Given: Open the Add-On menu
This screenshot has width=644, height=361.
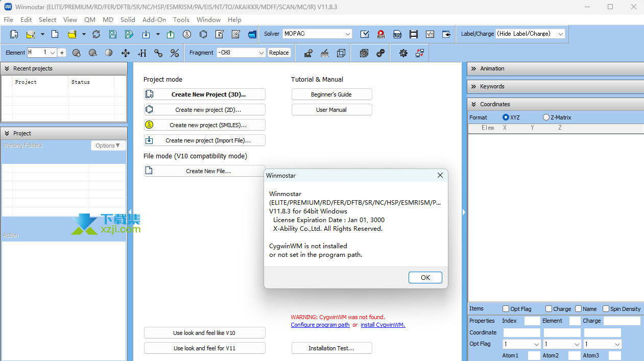Looking at the screenshot, I should click(x=154, y=19).
